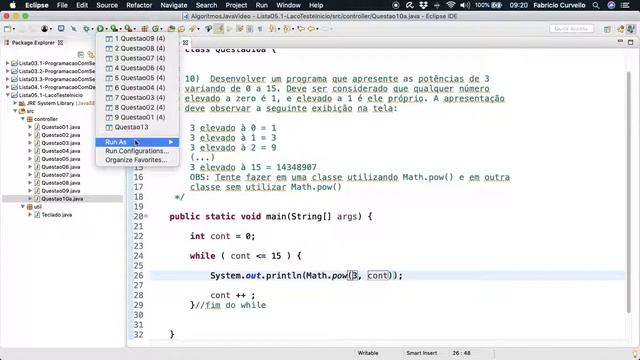Click the Run green play icon

point(100,29)
